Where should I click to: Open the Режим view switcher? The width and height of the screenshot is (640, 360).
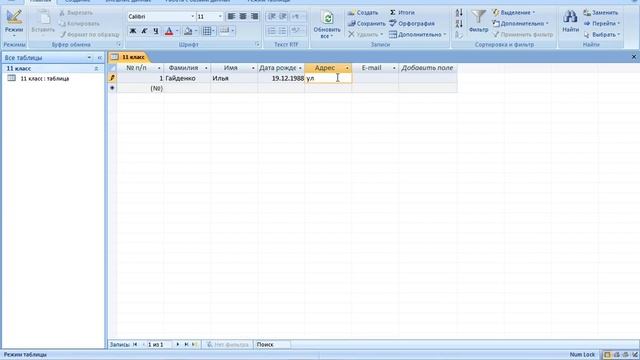click(14, 23)
